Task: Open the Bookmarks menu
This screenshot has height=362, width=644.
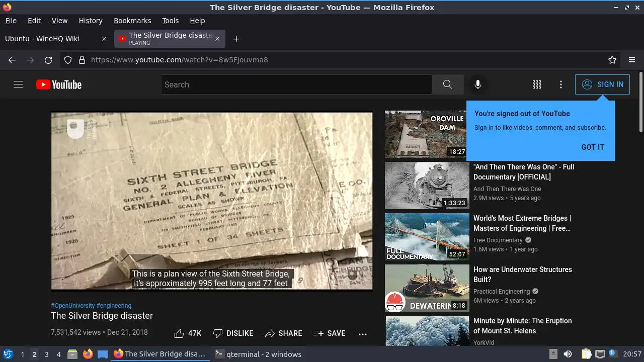Action: tap(132, 21)
